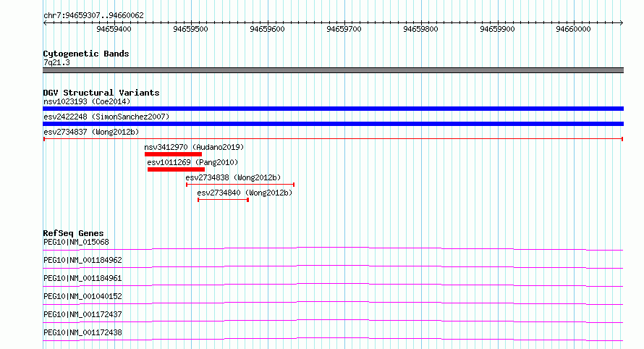Click the esv2422248 (SimonSanchez2007) label

coord(106,117)
